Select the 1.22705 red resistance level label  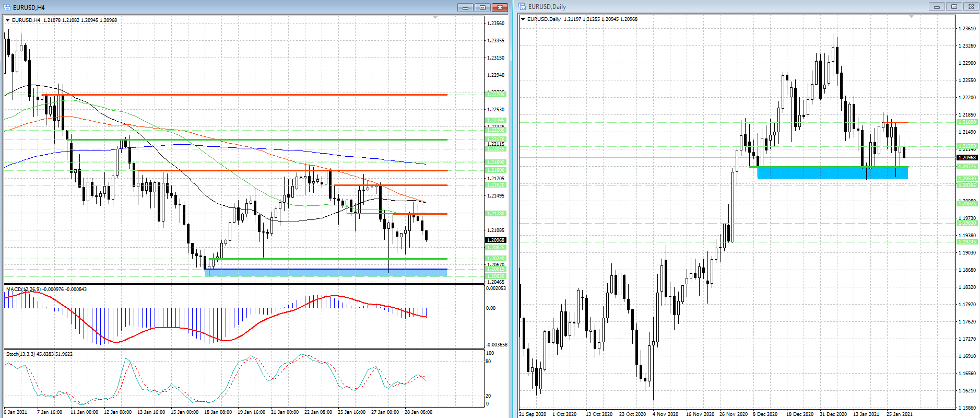coord(495,95)
